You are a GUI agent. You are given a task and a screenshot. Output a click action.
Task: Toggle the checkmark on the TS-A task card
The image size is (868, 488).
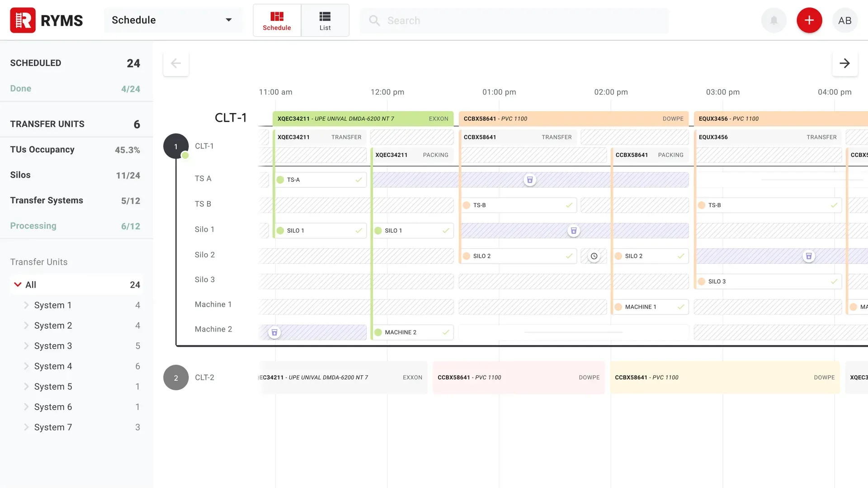pos(358,180)
